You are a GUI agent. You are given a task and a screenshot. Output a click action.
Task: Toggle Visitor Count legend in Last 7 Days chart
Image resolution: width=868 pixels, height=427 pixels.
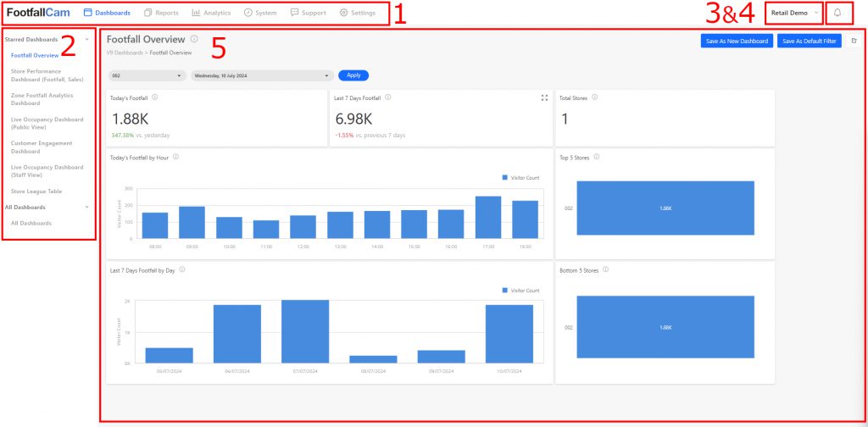(x=520, y=290)
